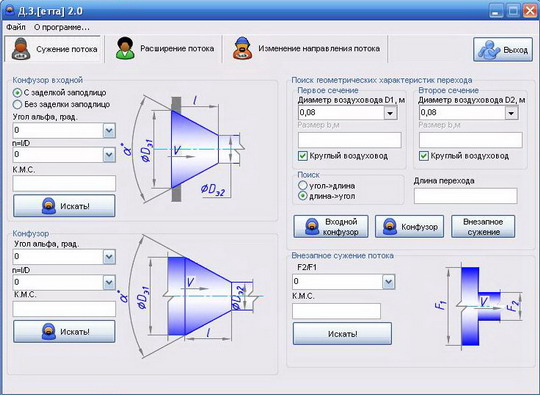Click К.М.С. field in Конфузор входной
The height and width of the screenshot is (395, 540).
tap(64, 183)
